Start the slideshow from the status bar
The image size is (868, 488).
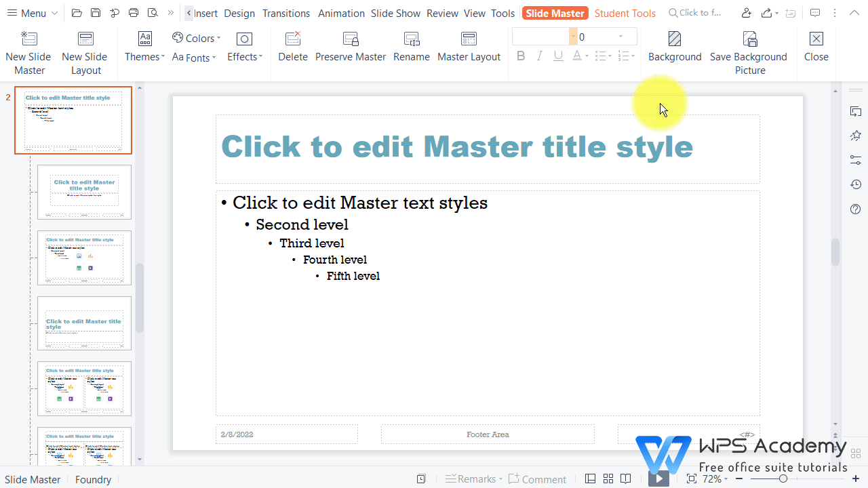pyautogui.click(x=657, y=479)
